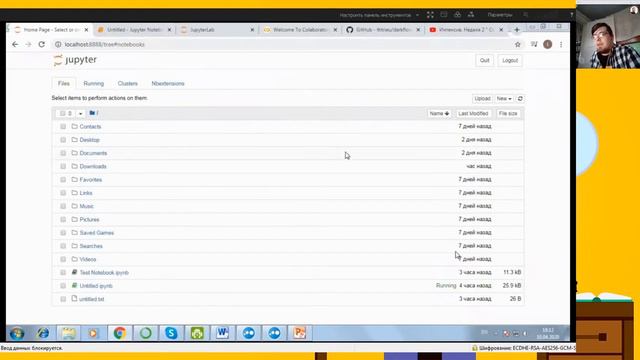Click the localhost address bar
Viewport: 640px width, 360px height.
coord(282,44)
